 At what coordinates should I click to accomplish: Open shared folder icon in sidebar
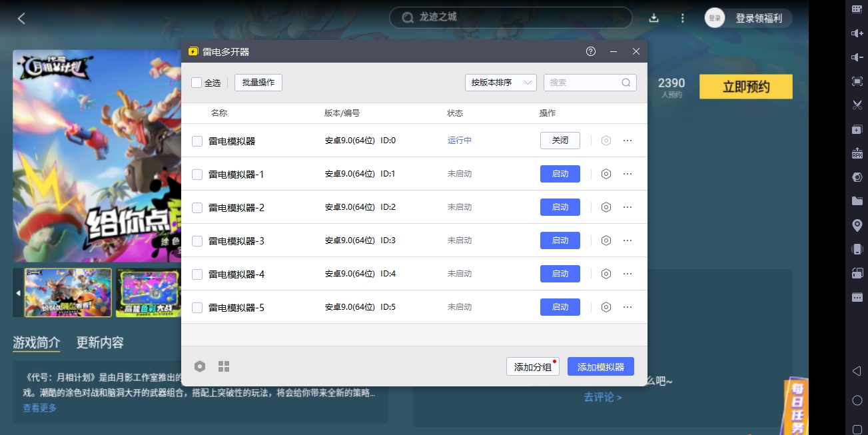click(857, 201)
